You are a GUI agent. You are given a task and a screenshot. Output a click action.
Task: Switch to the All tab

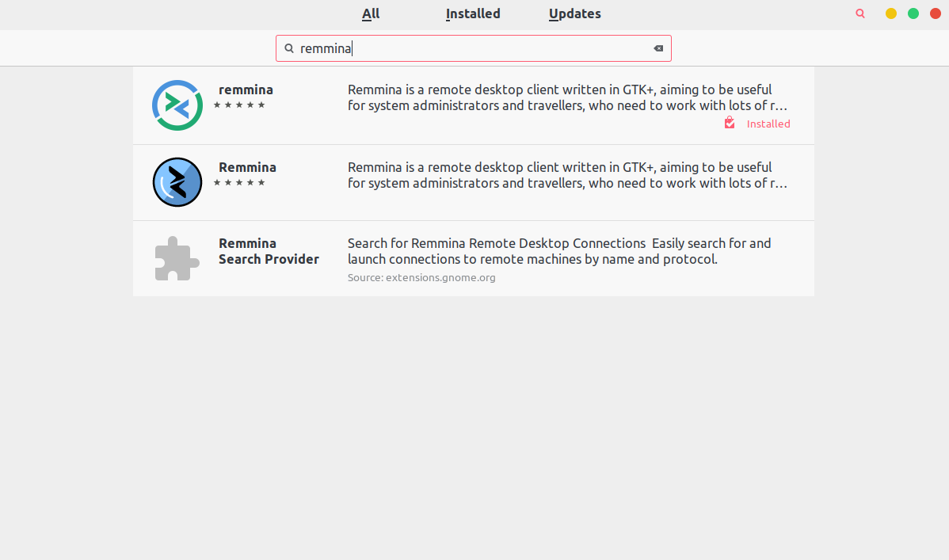click(x=371, y=13)
